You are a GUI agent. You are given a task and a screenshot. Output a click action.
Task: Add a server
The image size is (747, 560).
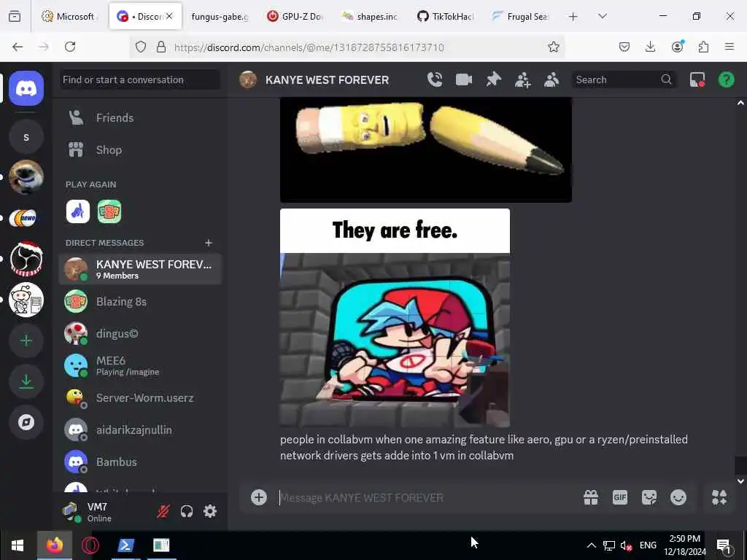[x=26, y=341]
